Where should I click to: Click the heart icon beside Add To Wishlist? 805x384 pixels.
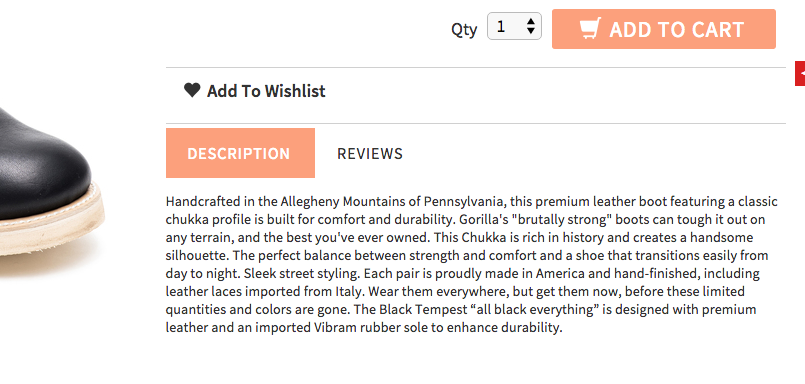coord(192,90)
